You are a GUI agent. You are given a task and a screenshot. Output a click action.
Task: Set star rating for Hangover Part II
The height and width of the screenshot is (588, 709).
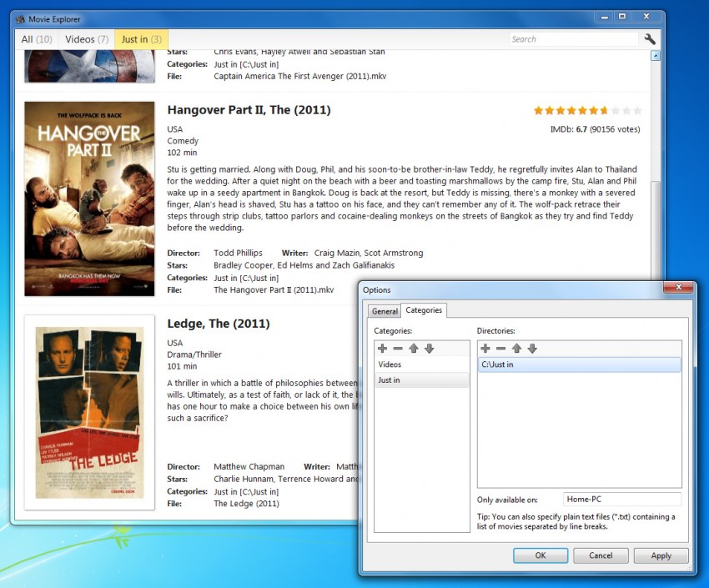coord(587,110)
